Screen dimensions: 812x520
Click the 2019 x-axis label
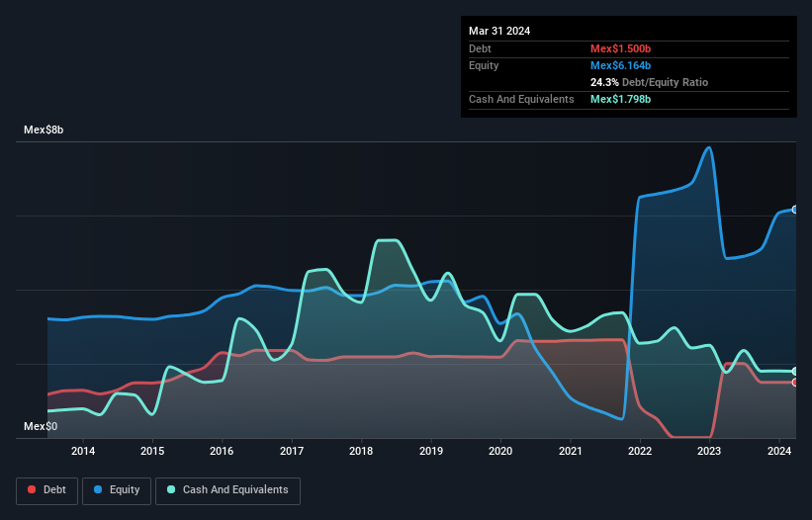(x=431, y=451)
